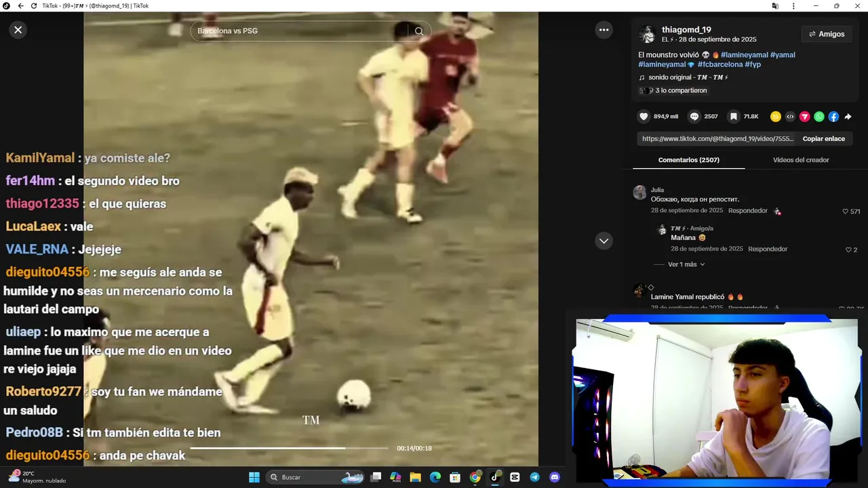
Task: Click the Copiar enlace button
Action: [824, 139]
